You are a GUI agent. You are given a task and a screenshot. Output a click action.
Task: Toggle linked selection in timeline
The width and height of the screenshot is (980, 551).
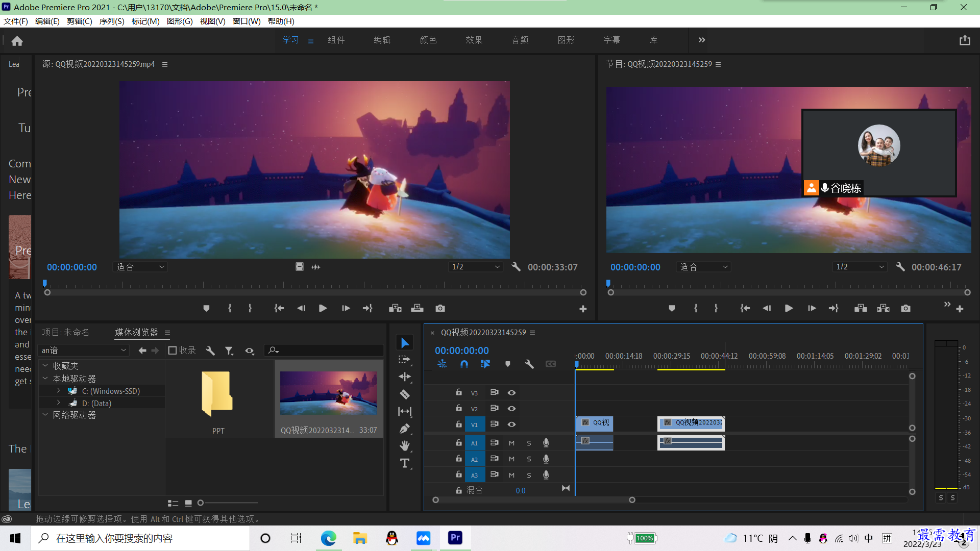(x=485, y=364)
